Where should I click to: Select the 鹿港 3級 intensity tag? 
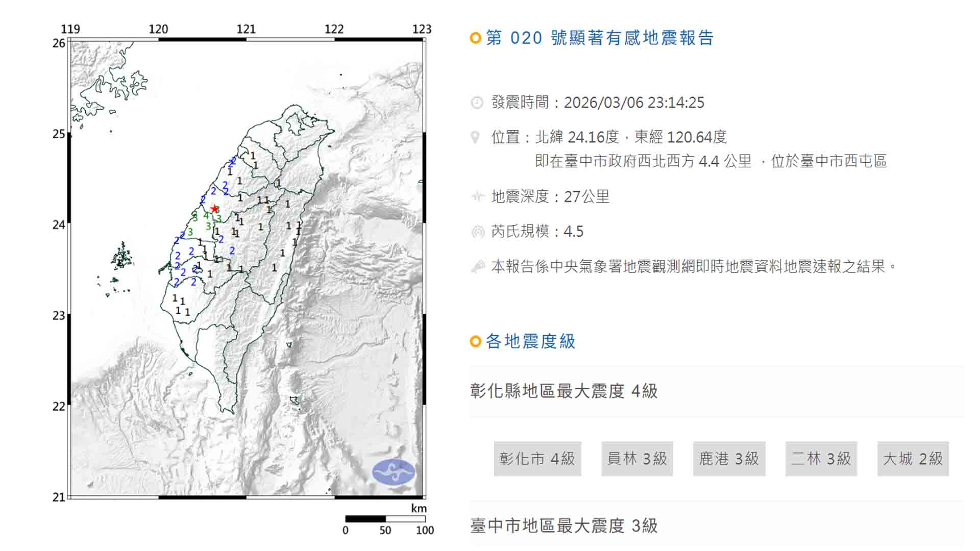click(x=729, y=459)
